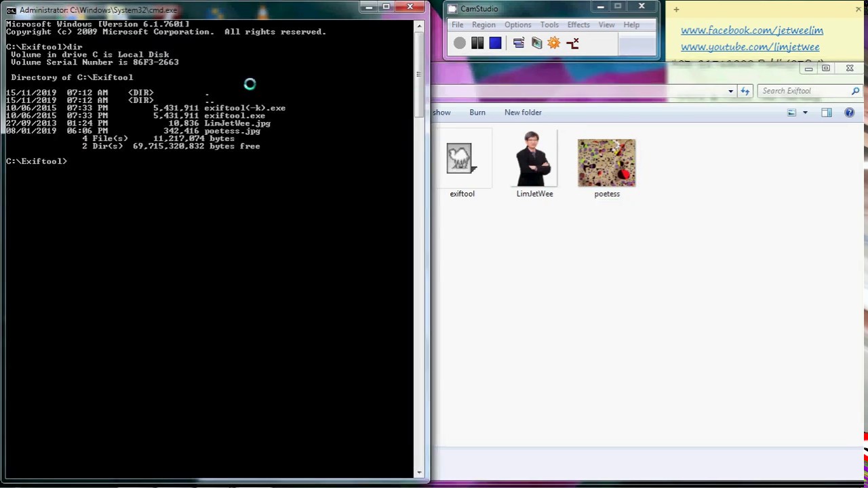Viewport: 868px width, 488px height.
Task: Expand the Explorer address bar dropdown arrow
Action: [730, 91]
